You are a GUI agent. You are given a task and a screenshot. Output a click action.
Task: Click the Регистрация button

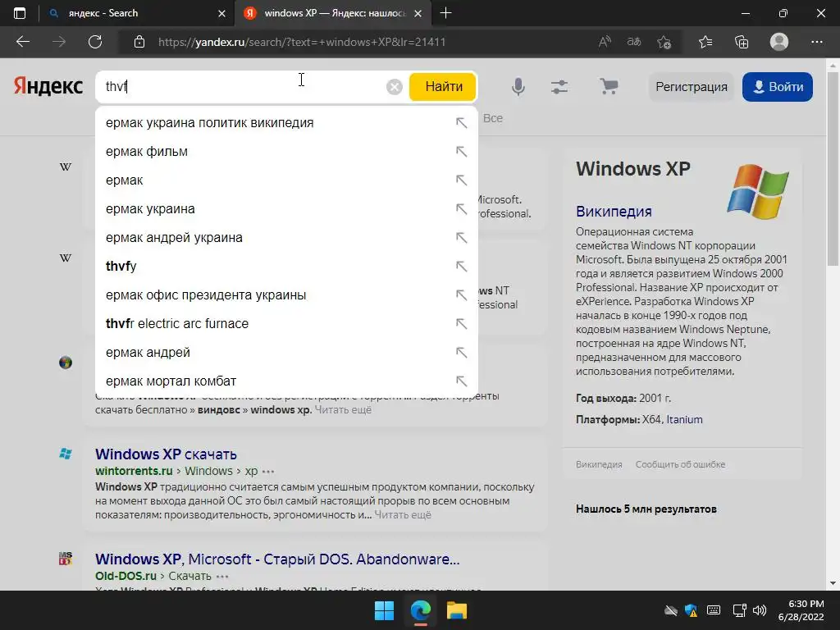(691, 87)
